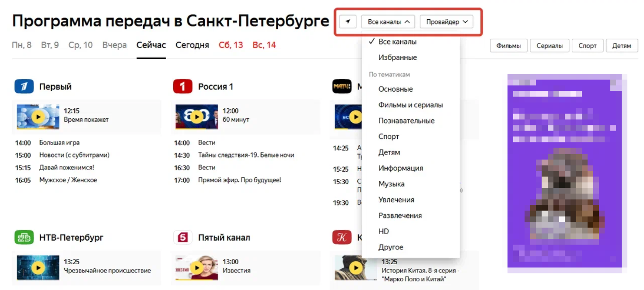Play the 60 минут broadcast thumbnail

tap(197, 117)
